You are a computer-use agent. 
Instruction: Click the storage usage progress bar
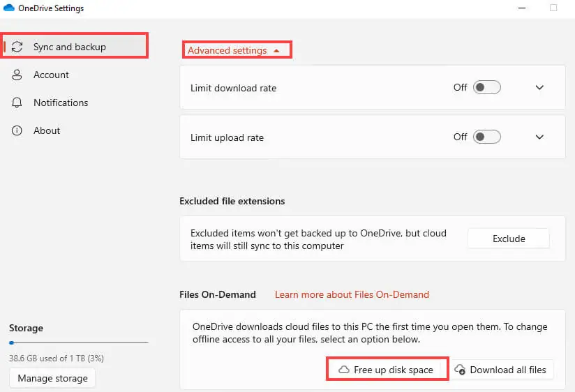[79, 343]
